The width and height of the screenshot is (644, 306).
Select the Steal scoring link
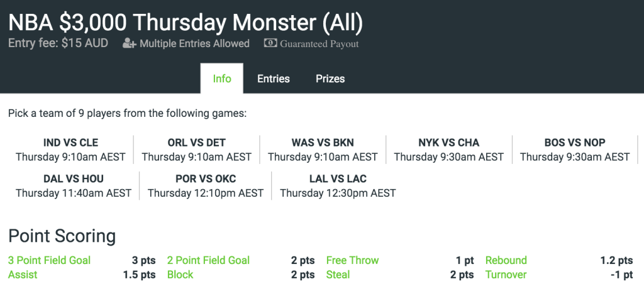[338, 275]
